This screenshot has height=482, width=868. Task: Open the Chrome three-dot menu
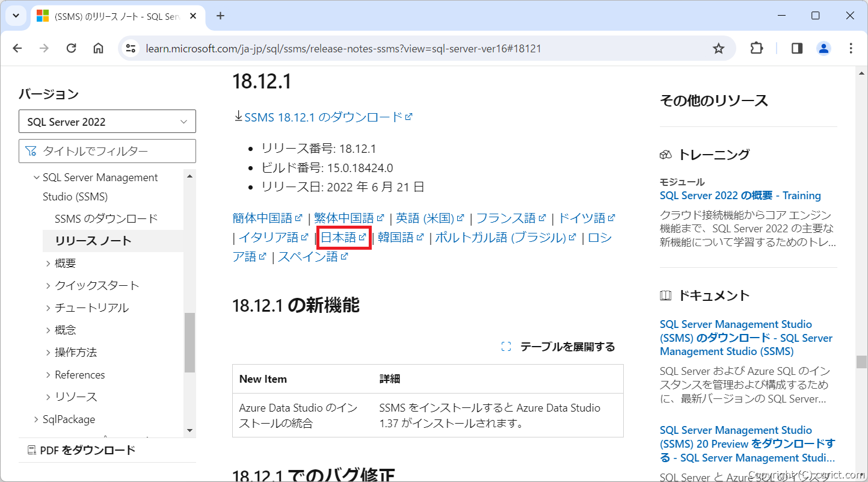[x=851, y=49]
